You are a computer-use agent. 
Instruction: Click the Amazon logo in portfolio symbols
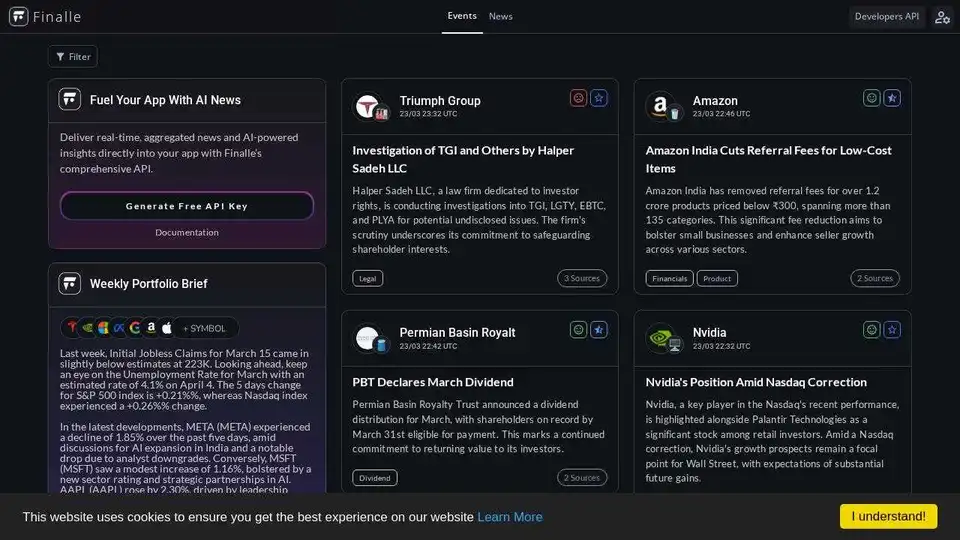point(151,328)
